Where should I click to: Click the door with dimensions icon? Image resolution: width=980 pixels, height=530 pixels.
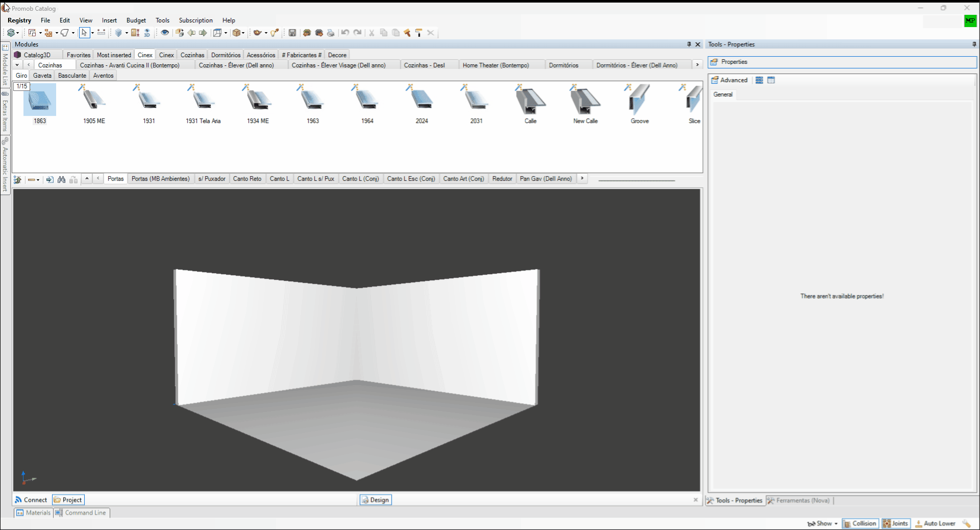[x=135, y=33]
